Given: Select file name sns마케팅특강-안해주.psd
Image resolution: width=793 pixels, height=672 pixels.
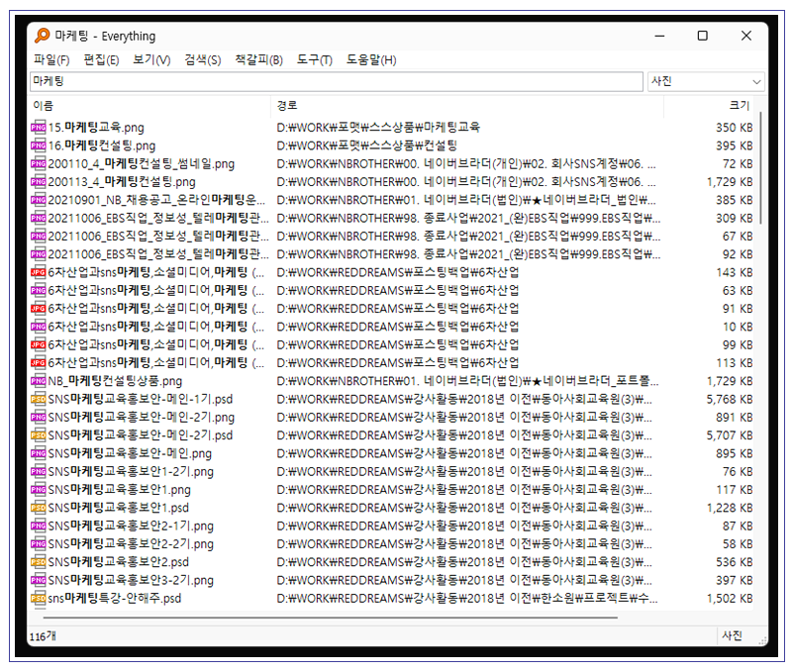Looking at the screenshot, I should pyautogui.click(x=114, y=599).
